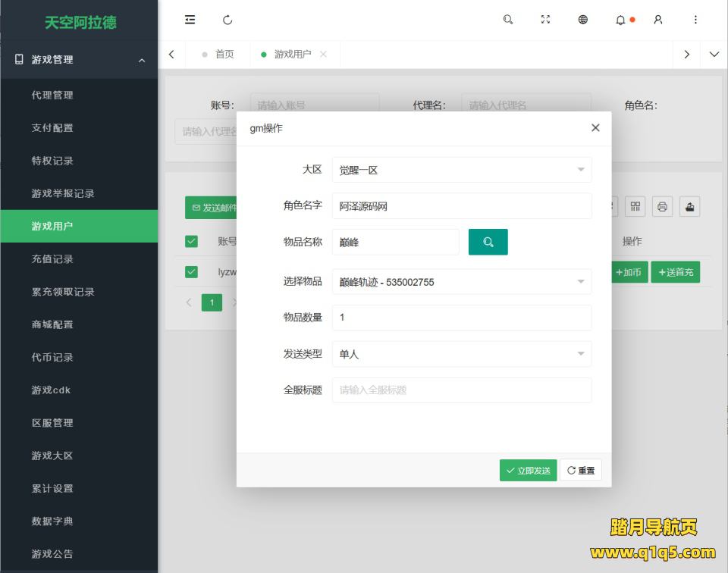Switch to the 首页 tab

[224, 54]
